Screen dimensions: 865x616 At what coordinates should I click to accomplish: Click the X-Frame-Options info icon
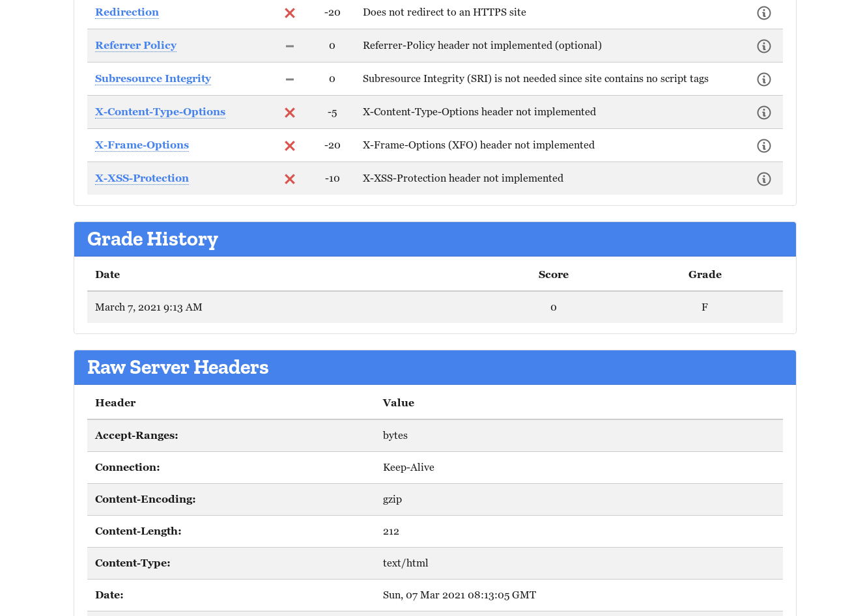point(763,146)
